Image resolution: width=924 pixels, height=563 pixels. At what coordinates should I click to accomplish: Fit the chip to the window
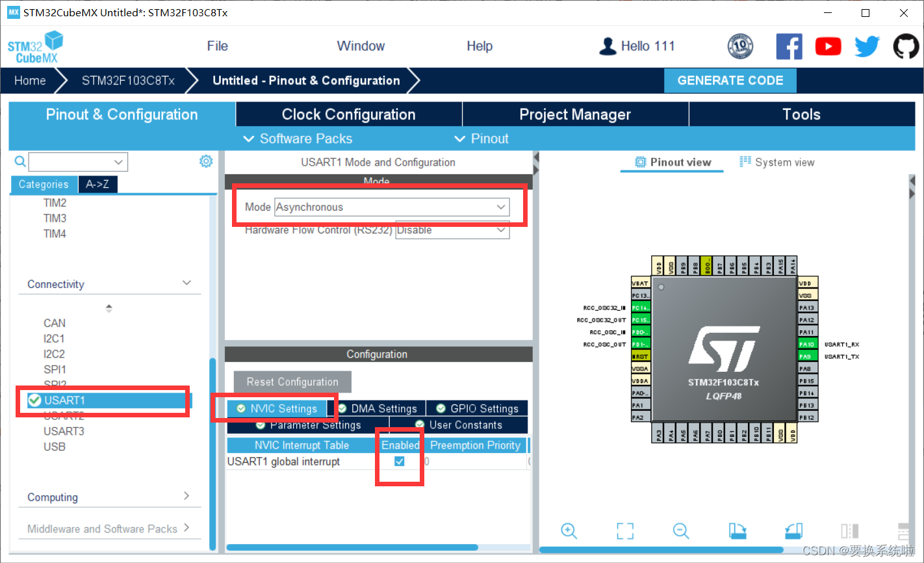coord(625,530)
